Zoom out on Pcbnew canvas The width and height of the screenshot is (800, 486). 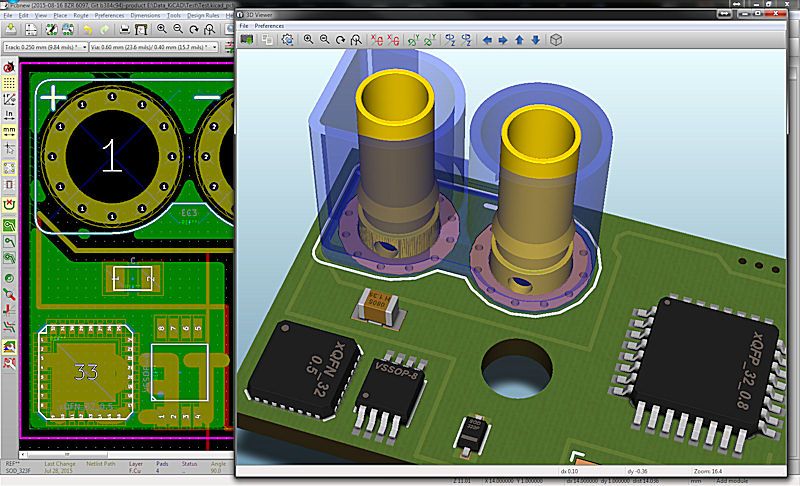coord(178,30)
